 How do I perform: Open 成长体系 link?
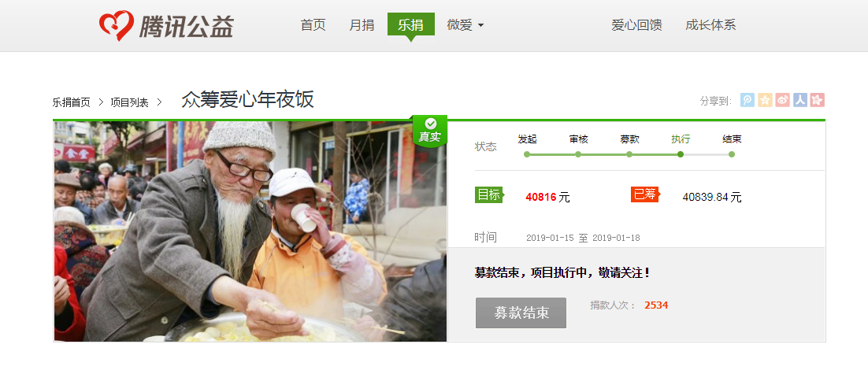[710, 25]
